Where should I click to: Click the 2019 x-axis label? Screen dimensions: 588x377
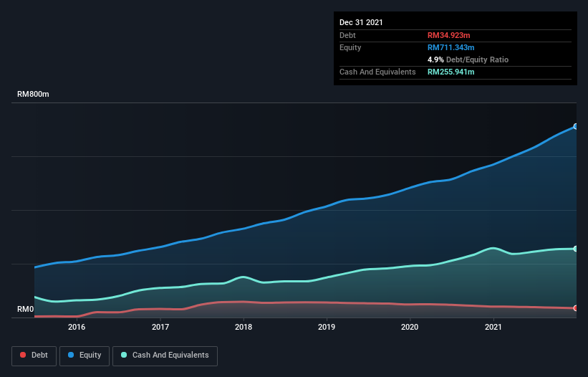point(327,327)
